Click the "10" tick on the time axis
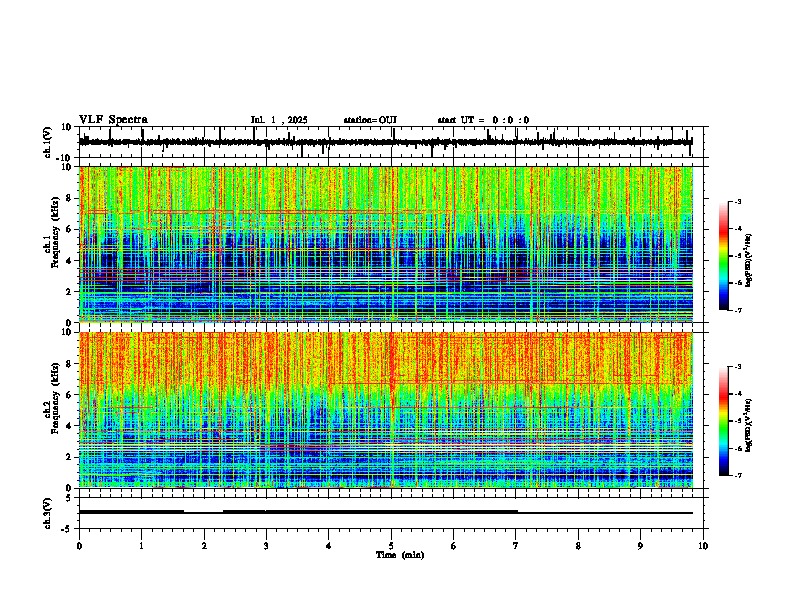The image size is (792, 612). pos(703,546)
